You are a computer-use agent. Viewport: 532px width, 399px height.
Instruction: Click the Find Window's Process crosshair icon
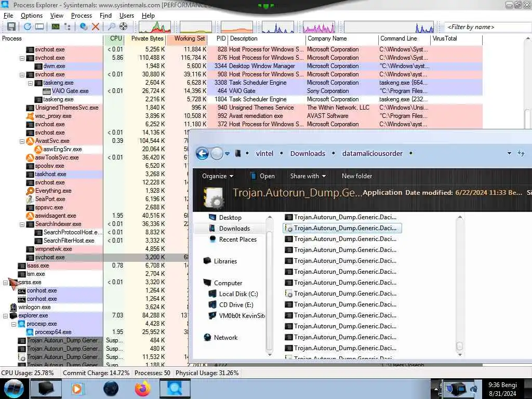coord(124,26)
